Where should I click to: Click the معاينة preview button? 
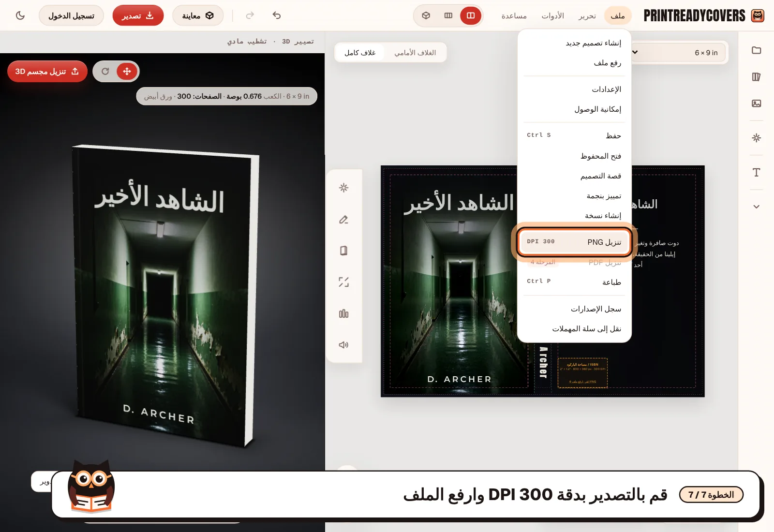pos(198,15)
